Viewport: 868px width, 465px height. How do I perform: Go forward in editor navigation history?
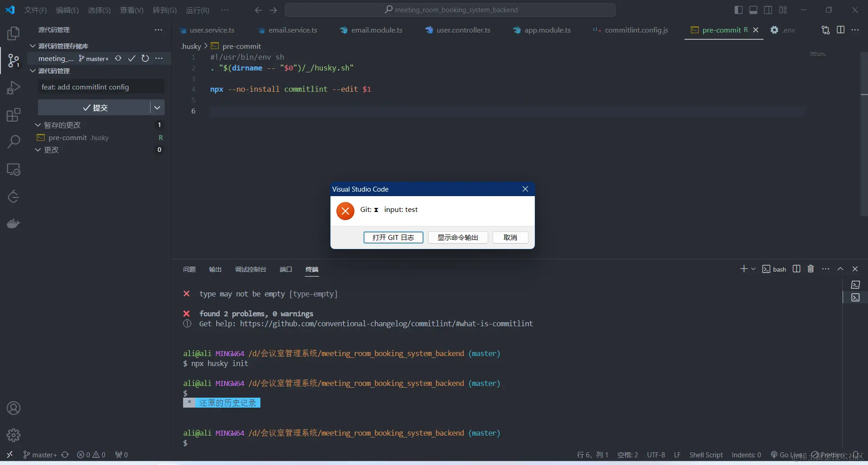[x=273, y=10]
